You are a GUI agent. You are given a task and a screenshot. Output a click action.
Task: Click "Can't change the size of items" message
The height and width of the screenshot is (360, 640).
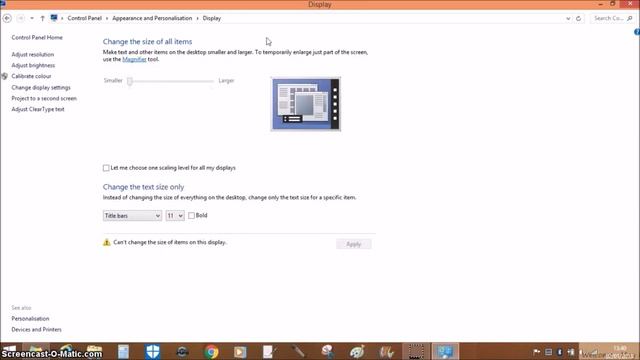click(169, 242)
